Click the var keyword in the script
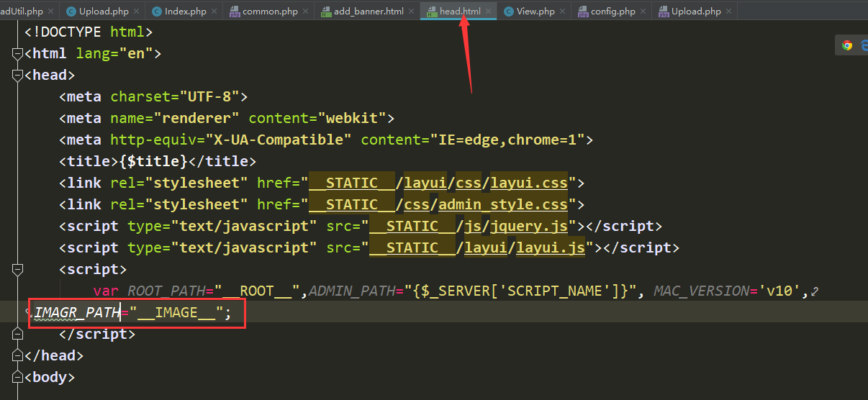 (x=106, y=291)
